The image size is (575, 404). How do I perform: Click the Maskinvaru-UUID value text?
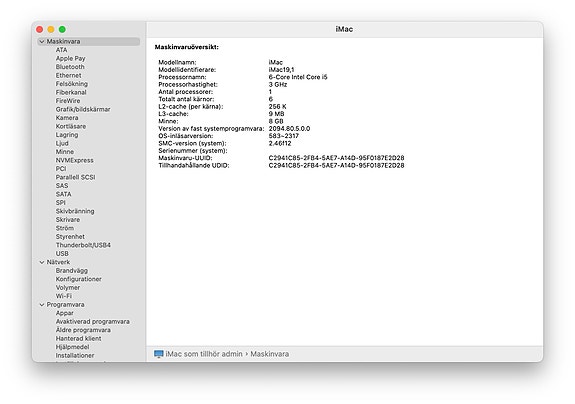(336, 158)
